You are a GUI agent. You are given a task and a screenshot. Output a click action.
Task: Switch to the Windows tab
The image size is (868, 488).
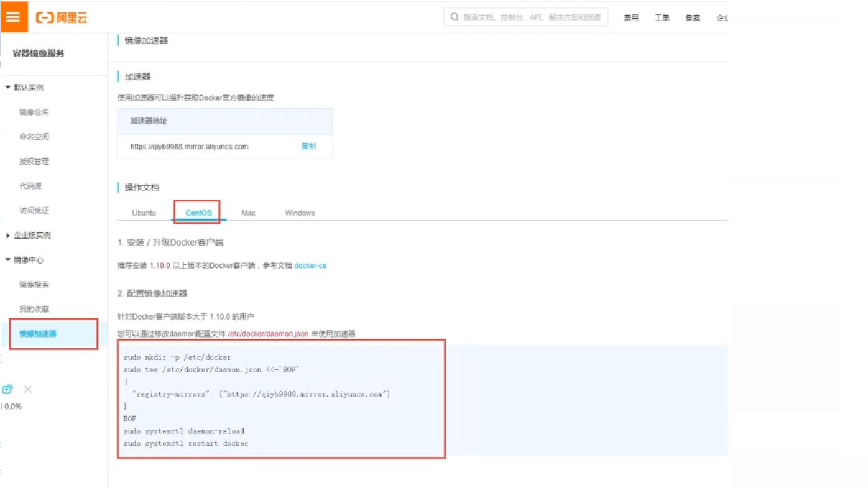[300, 213]
